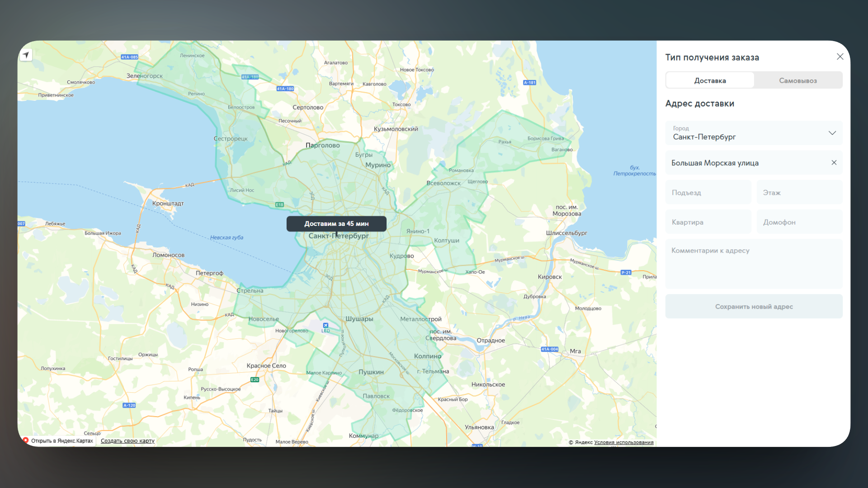Image resolution: width=868 pixels, height=488 pixels.
Task: Click the Доставим за 45 мин map balloon
Action: click(336, 224)
